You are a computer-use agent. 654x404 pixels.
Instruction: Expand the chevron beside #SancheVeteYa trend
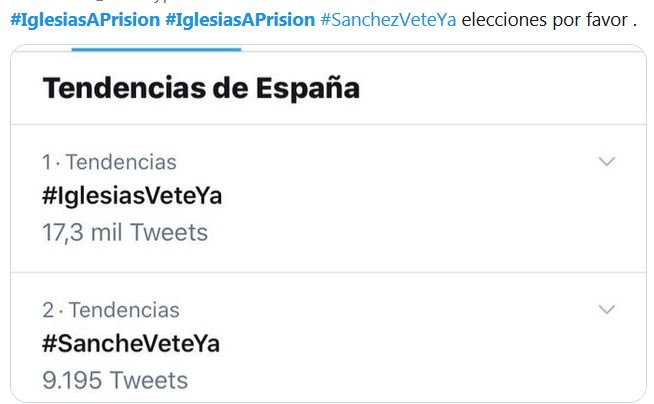(606, 310)
